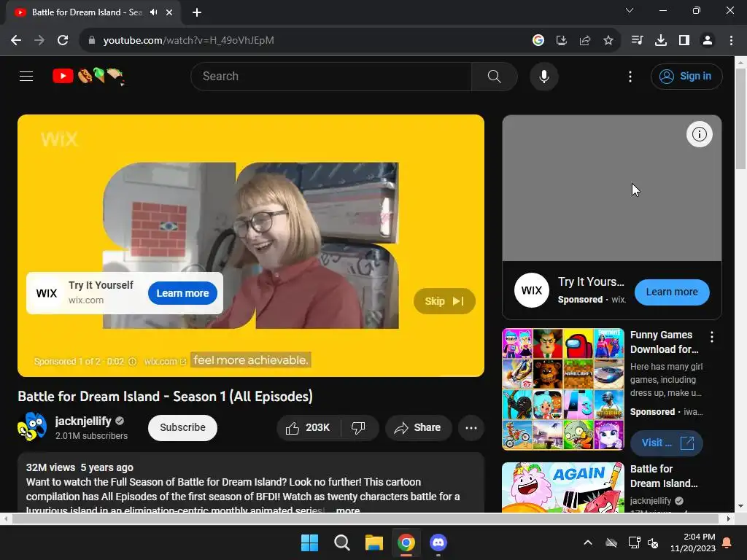The height and width of the screenshot is (560, 747).
Task: Click Visit on Funny Games ad
Action: (x=667, y=443)
